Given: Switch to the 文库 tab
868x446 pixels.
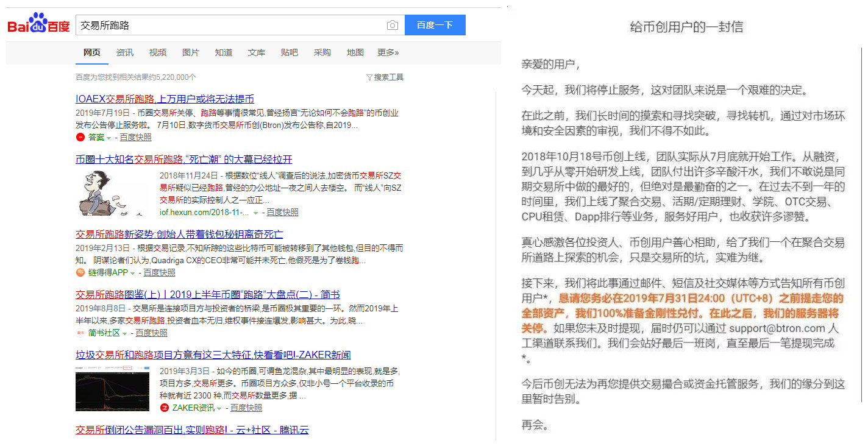Looking at the screenshot, I should [x=257, y=52].
